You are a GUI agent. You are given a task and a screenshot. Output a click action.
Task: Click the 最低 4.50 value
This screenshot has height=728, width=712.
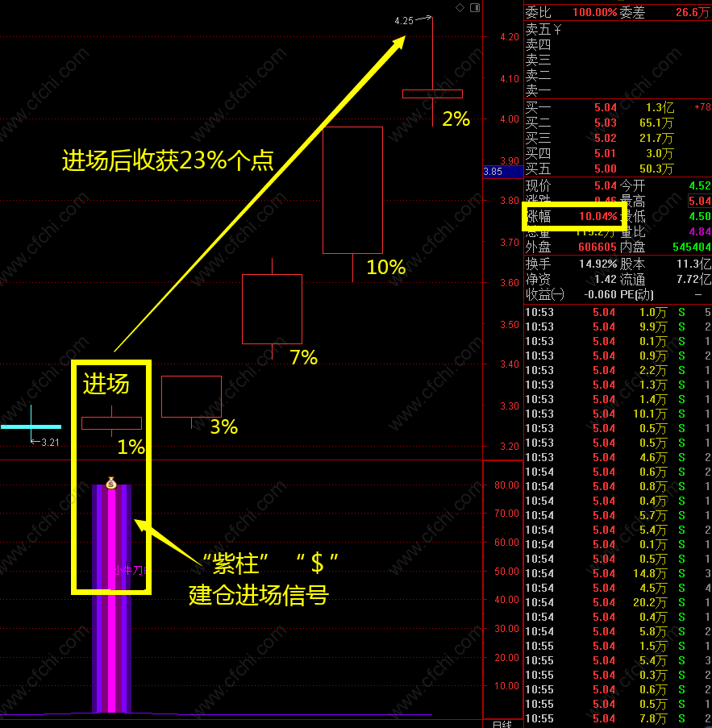click(x=700, y=216)
